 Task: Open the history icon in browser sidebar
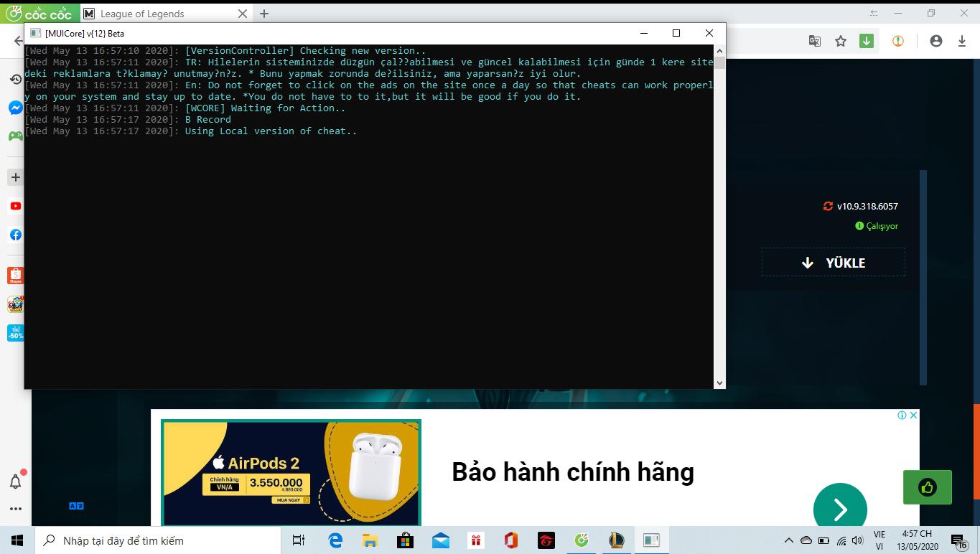15,79
